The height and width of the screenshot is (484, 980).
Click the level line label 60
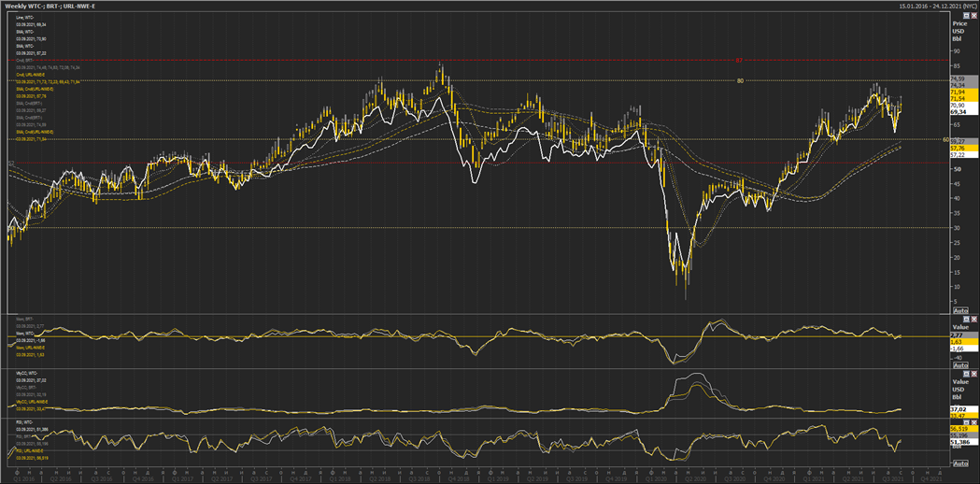coord(945,139)
